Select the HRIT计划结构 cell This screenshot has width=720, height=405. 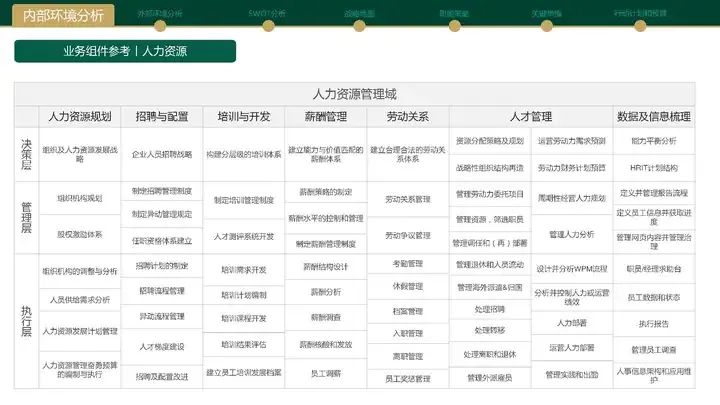pyautogui.click(x=654, y=168)
